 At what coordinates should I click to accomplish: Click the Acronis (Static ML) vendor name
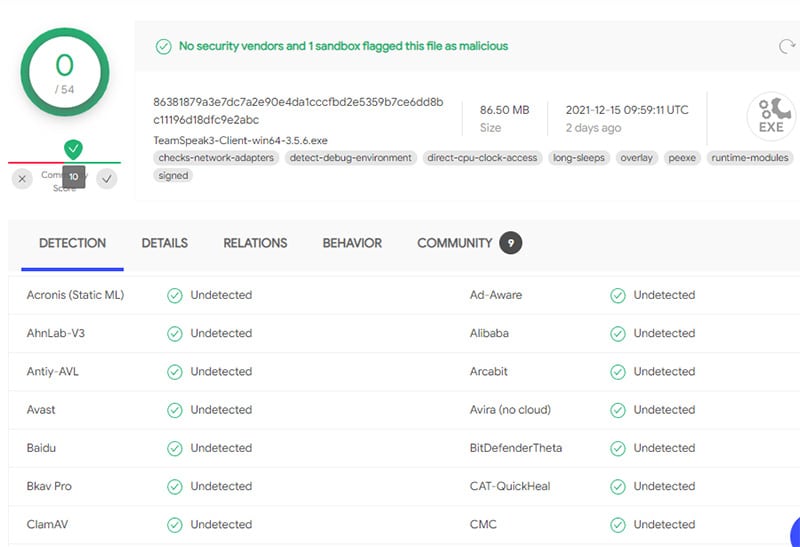[x=76, y=295]
